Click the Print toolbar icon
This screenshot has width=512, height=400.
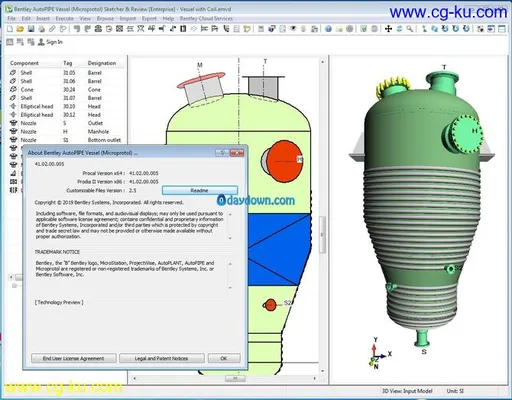[41, 29]
